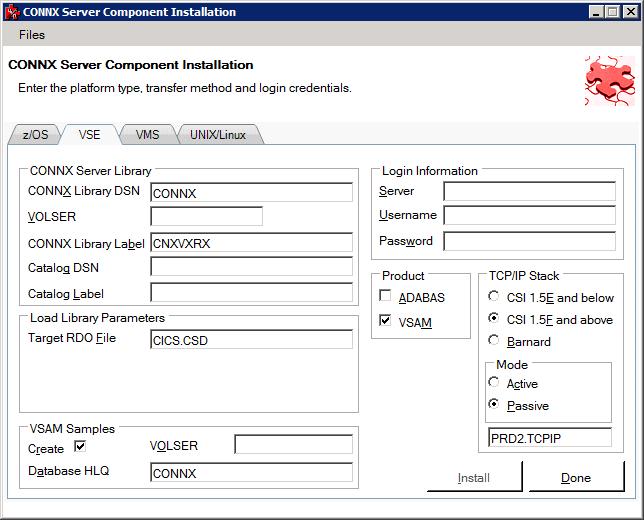Click the Target RDO File field
Image resolution: width=644 pixels, height=520 pixels.
pos(251,339)
